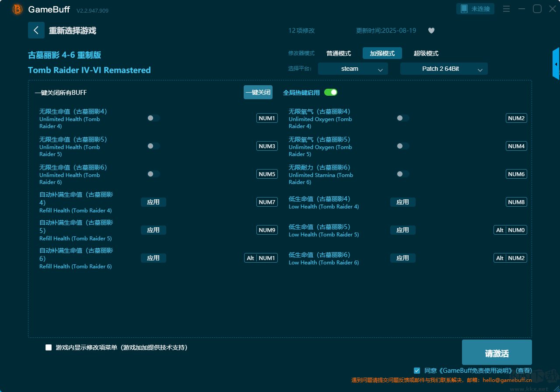Click the 一键关闭 button
Image resolution: width=560 pixels, height=392 pixels.
click(x=258, y=92)
